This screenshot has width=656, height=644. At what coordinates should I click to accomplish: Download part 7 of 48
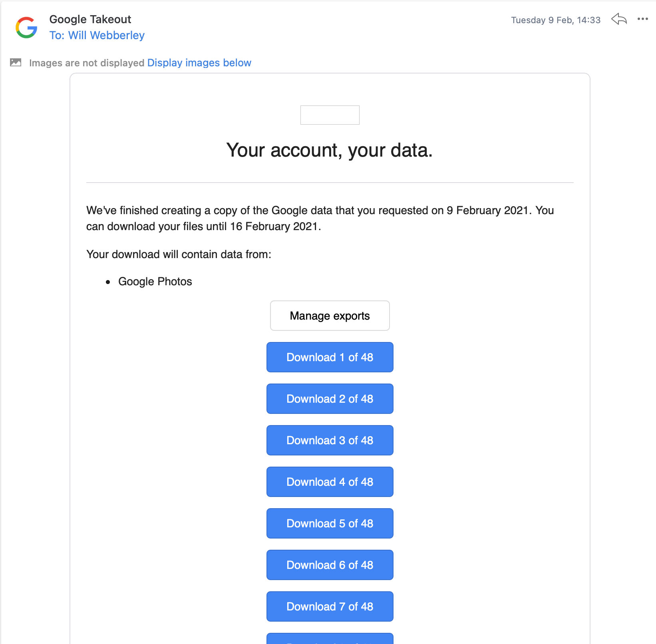[x=330, y=606]
